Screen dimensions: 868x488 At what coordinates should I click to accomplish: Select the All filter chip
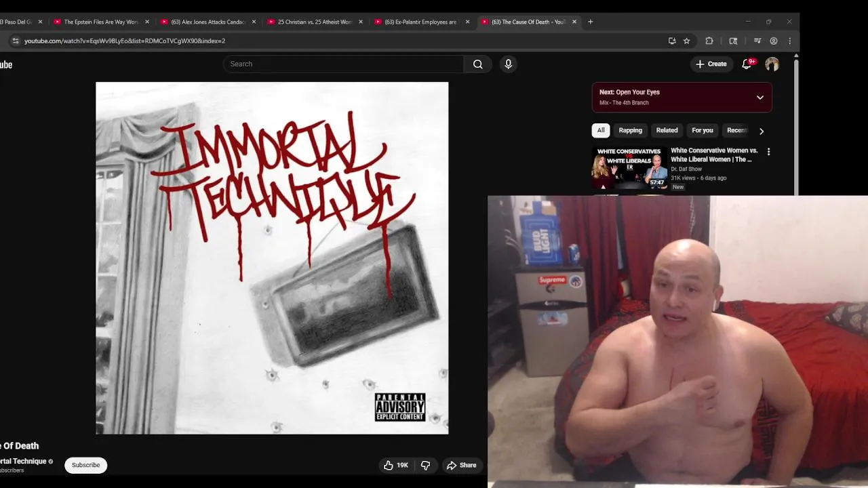601,130
